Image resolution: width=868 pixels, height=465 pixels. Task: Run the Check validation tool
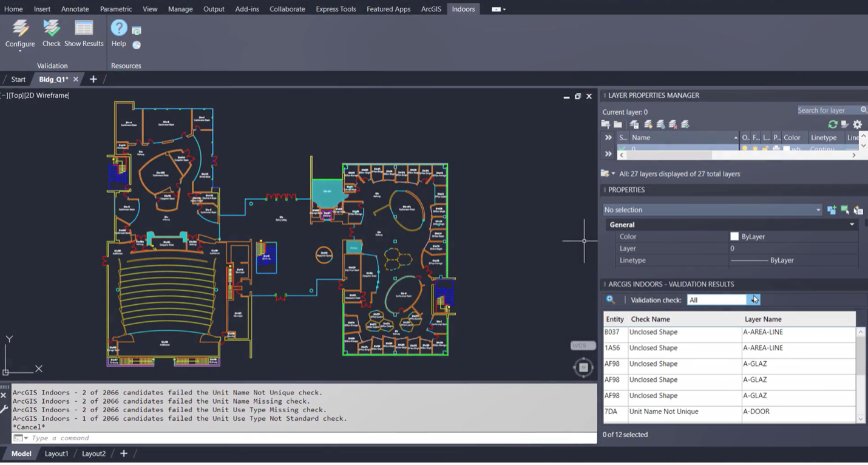[52, 32]
